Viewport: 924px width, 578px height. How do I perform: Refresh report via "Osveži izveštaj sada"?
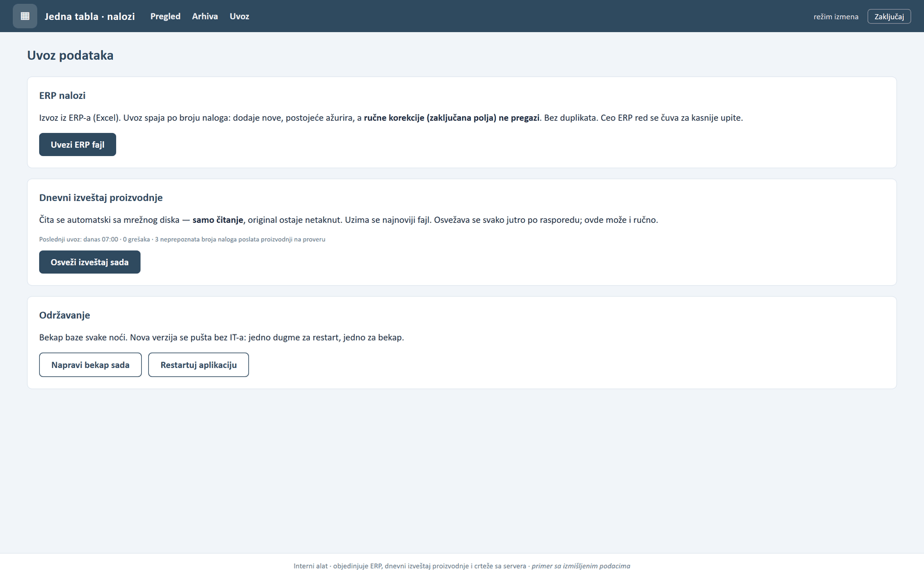[90, 262]
